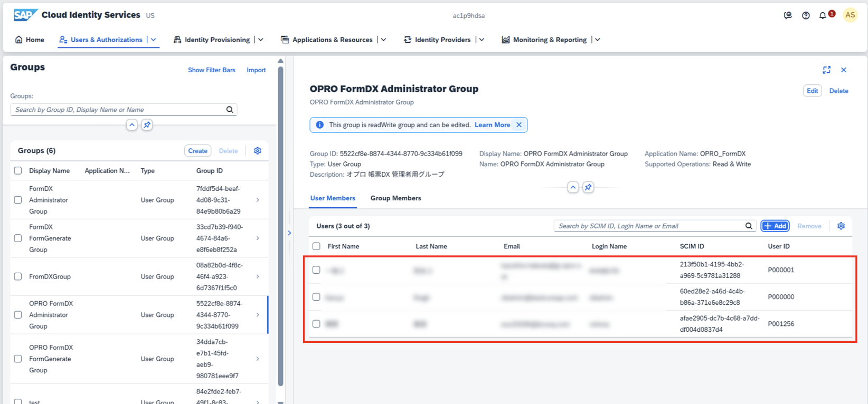Dismiss the readWrite group info message
Screen dimensions: 868x404
tap(519, 125)
